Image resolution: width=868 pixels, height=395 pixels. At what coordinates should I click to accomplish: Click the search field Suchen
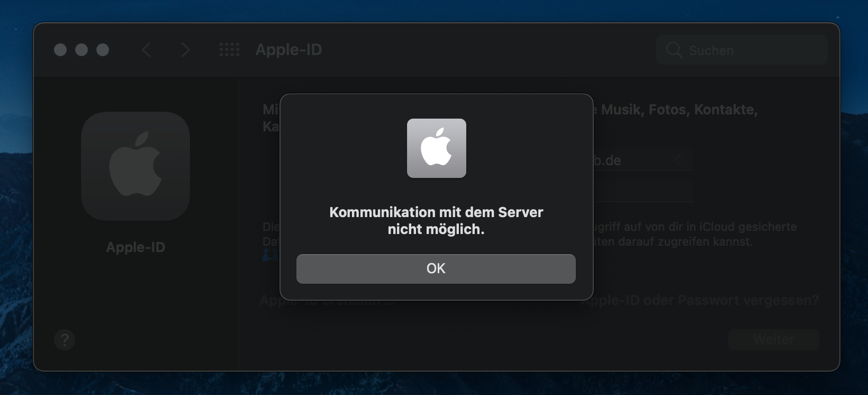tap(742, 50)
